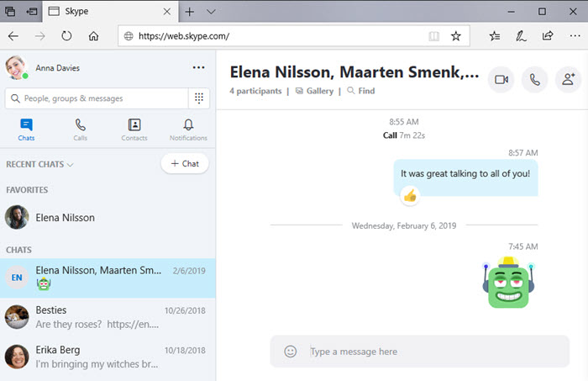Image resolution: width=588 pixels, height=381 pixels.
Task: Click Find in the conversation header
Action: 362,91
